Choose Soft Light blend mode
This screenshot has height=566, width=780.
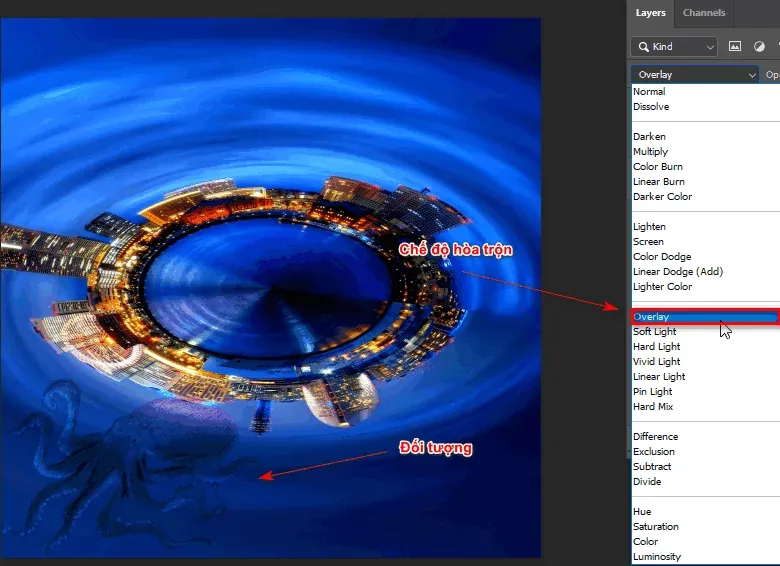654,332
